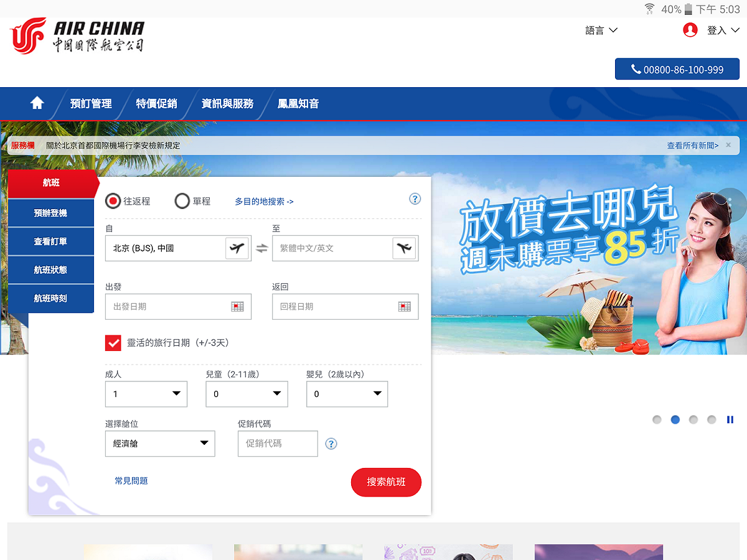Switch to 航班時刻 tab
This screenshot has width=747, height=560.
click(50, 299)
